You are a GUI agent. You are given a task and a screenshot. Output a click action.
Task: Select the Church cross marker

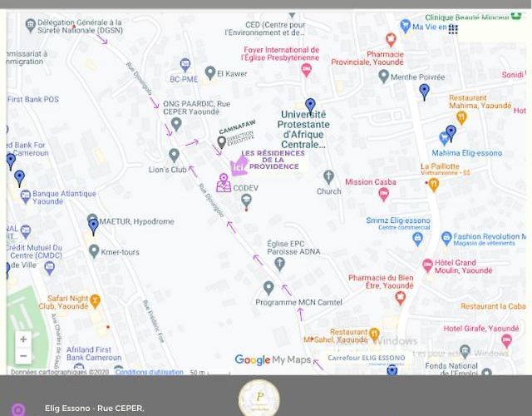coord(328,177)
